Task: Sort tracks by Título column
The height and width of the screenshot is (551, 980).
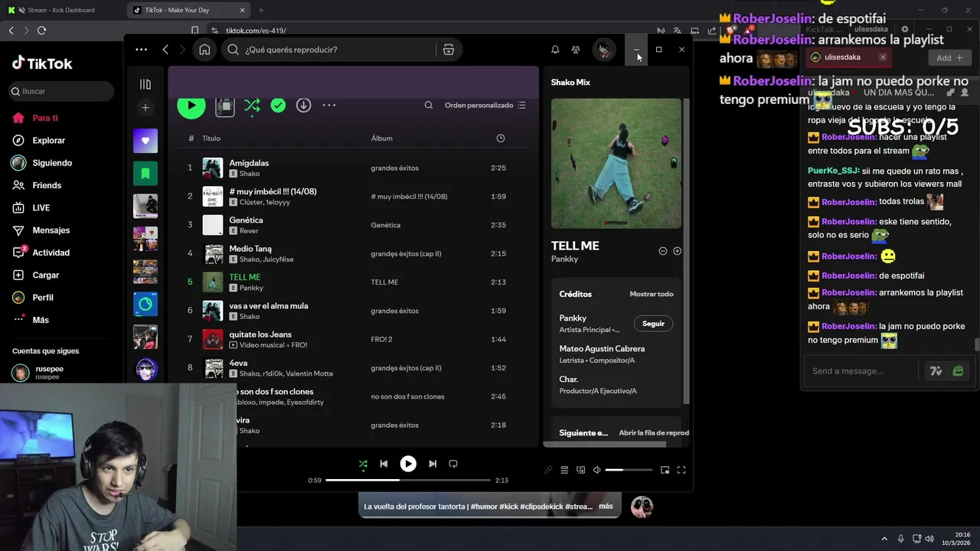Action: point(211,139)
